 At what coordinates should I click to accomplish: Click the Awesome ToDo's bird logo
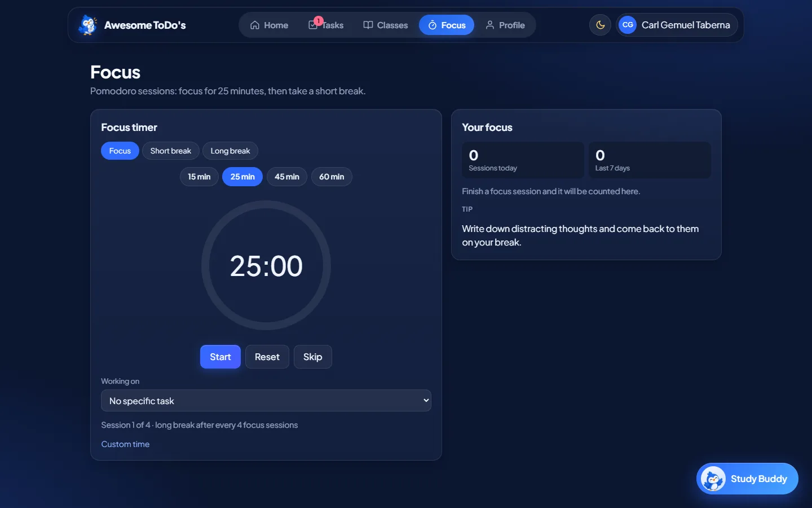point(87,25)
